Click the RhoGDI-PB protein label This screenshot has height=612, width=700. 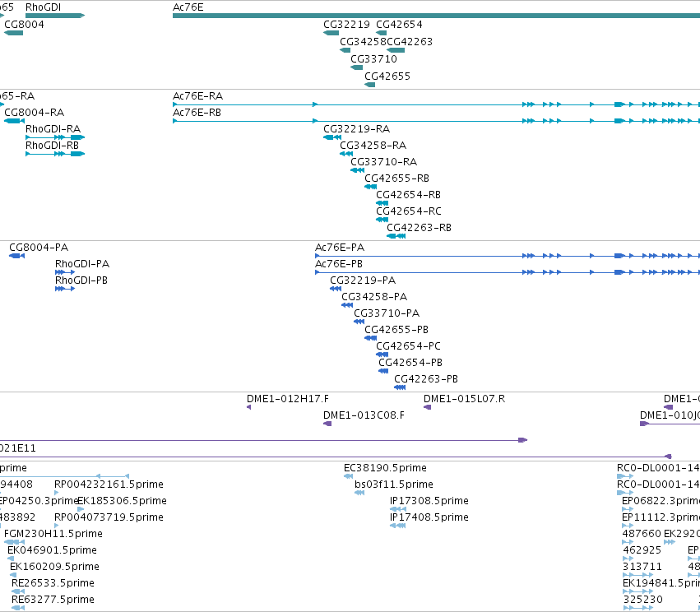(x=81, y=280)
